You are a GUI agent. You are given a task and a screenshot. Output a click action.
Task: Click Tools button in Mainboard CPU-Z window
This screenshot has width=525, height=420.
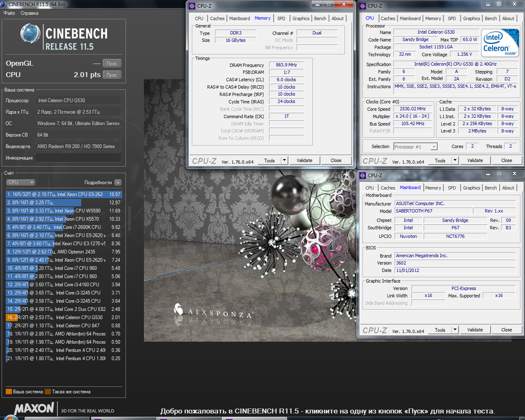click(440, 330)
